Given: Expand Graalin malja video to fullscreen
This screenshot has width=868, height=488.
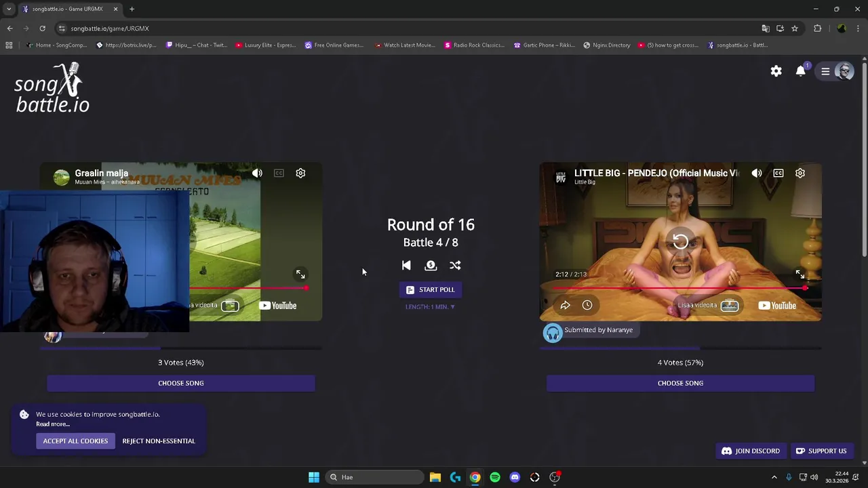Looking at the screenshot, I should click(x=300, y=274).
